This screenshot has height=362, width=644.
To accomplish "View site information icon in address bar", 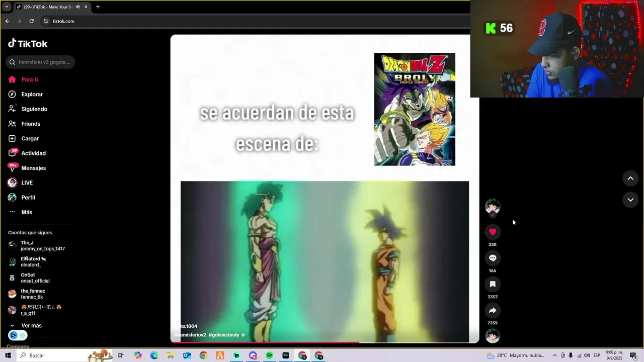I will 46,21.
